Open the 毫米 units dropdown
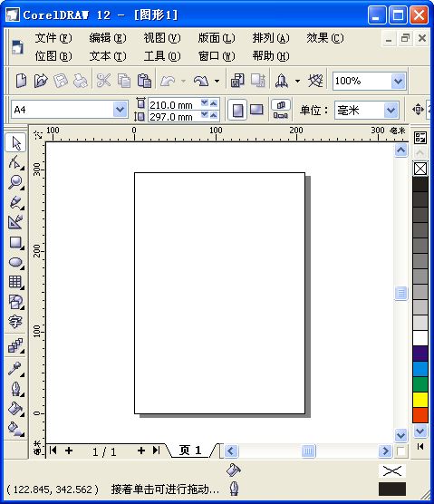 click(391, 111)
